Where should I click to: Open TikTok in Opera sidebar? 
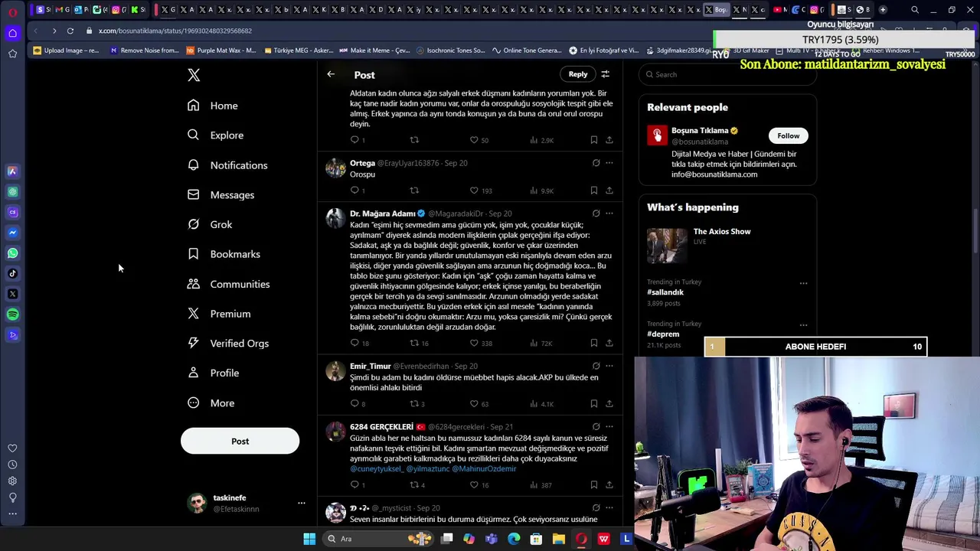[x=12, y=273]
